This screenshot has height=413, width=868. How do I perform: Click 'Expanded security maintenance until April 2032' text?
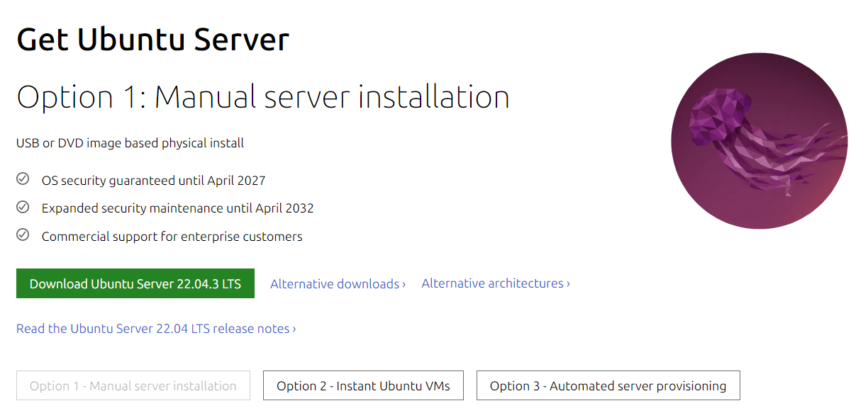[178, 208]
